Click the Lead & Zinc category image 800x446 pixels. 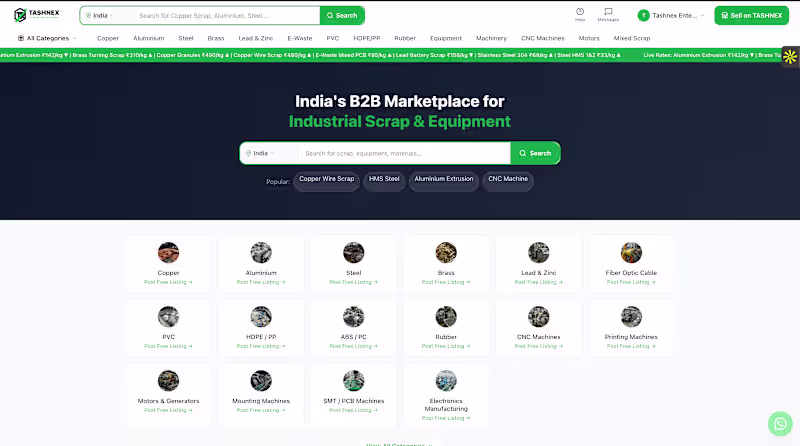click(x=539, y=253)
